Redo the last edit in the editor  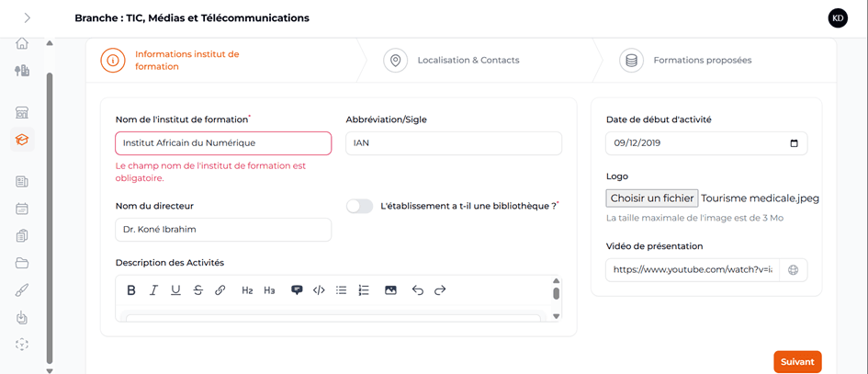[x=440, y=289]
